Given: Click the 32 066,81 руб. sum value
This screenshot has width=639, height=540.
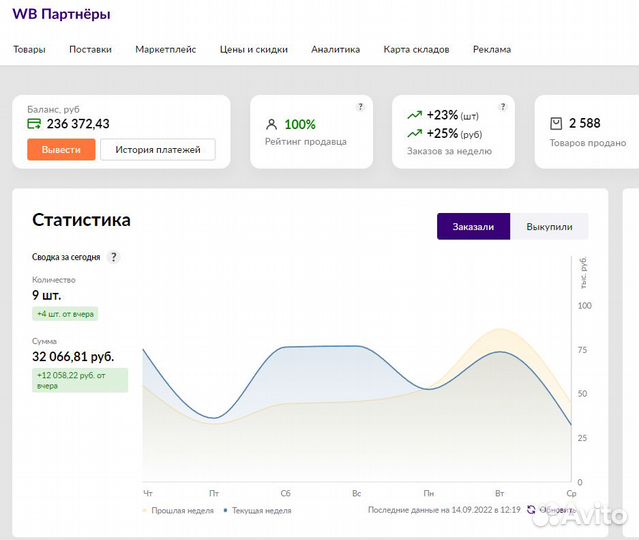Looking at the screenshot, I should pos(73,357).
